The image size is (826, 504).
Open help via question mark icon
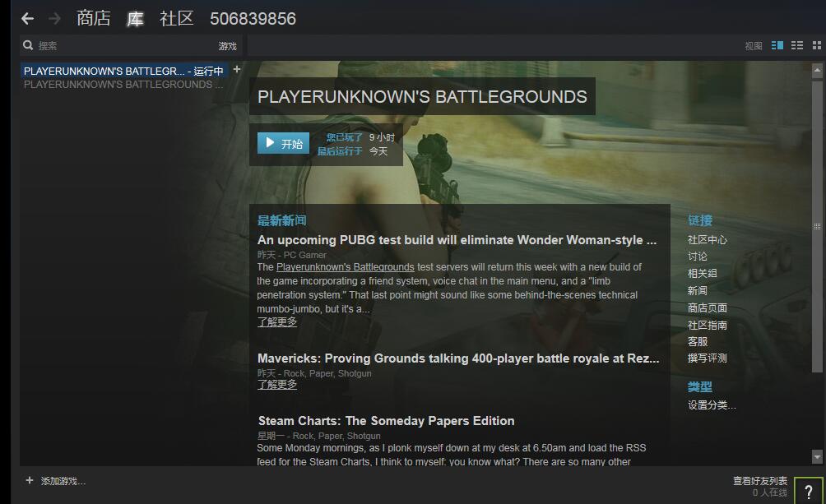[x=808, y=491]
